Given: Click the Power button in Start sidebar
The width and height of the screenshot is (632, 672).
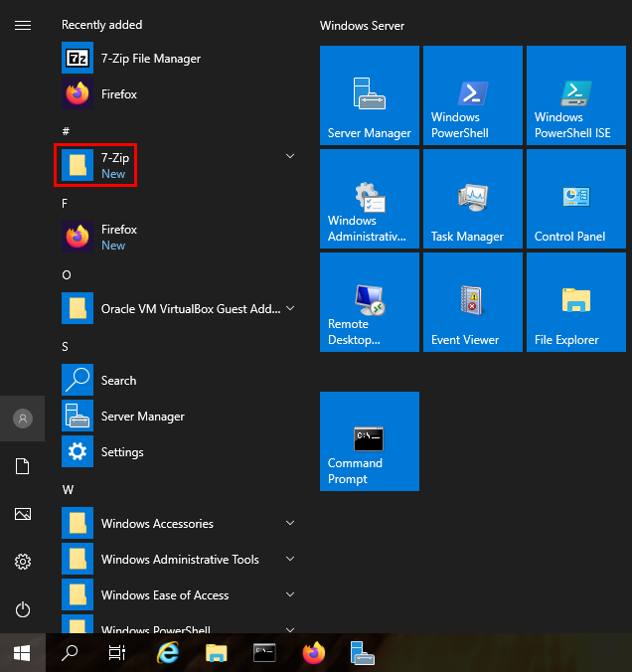Looking at the screenshot, I should (x=23, y=609).
